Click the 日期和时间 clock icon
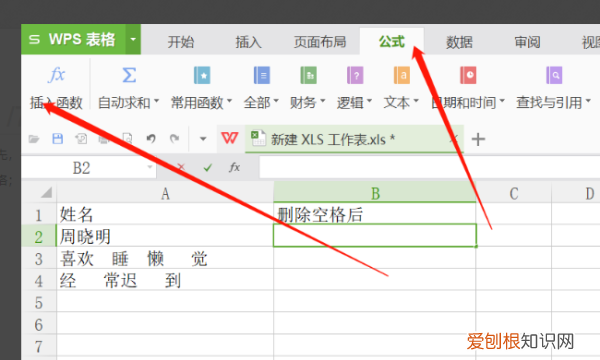The height and width of the screenshot is (360, 600). pos(468,75)
